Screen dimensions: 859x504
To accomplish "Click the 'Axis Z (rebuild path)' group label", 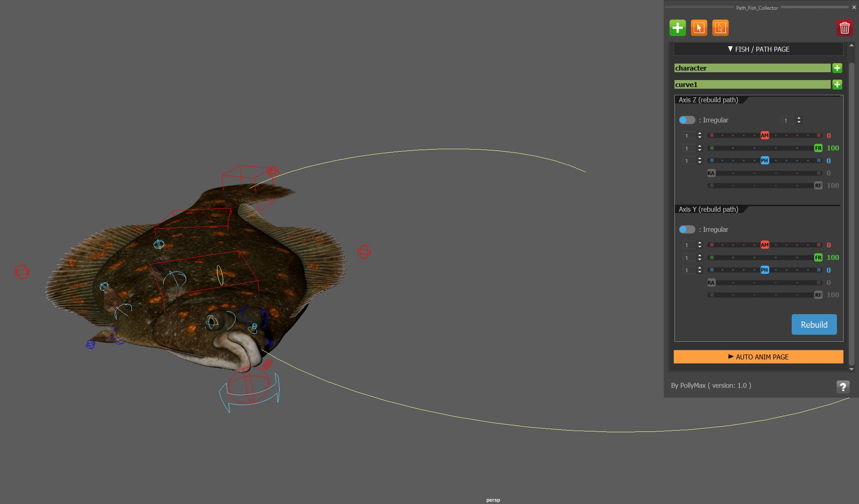I will coord(708,100).
